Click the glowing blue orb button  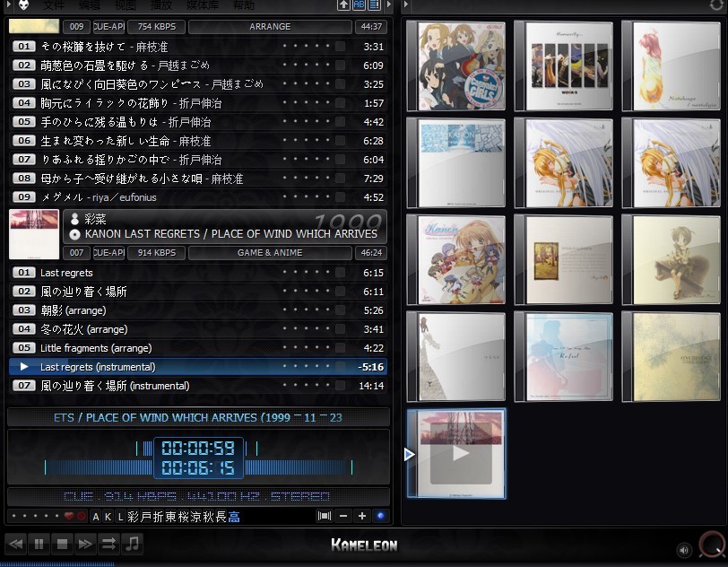tap(381, 516)
